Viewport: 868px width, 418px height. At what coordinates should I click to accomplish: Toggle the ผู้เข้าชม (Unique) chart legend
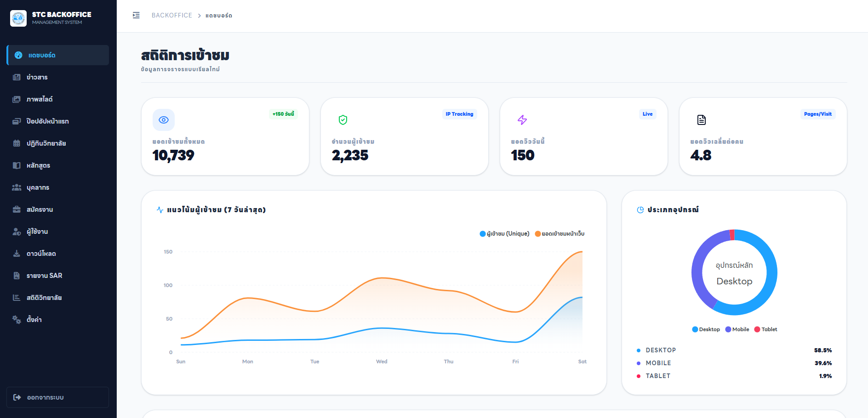click(x=504, y=234)
